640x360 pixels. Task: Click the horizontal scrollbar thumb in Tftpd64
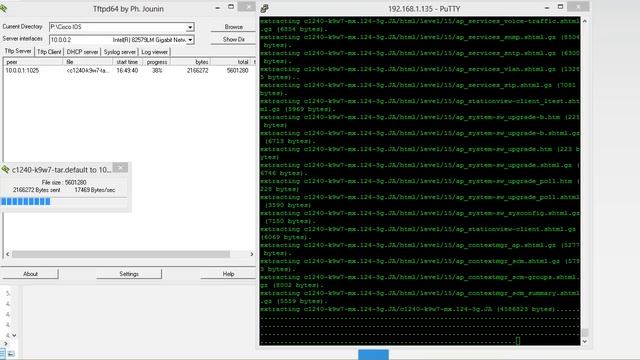pyautogui.click(x=121, y=254)
